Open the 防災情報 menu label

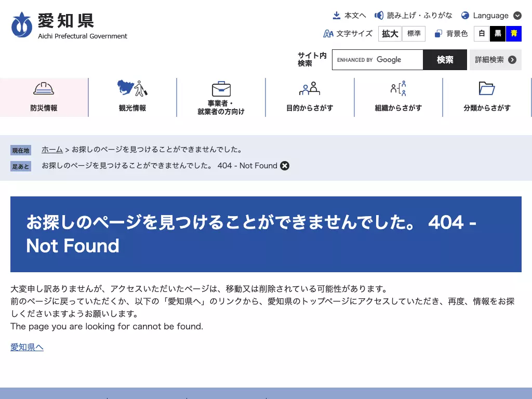(x=44, y=108)
